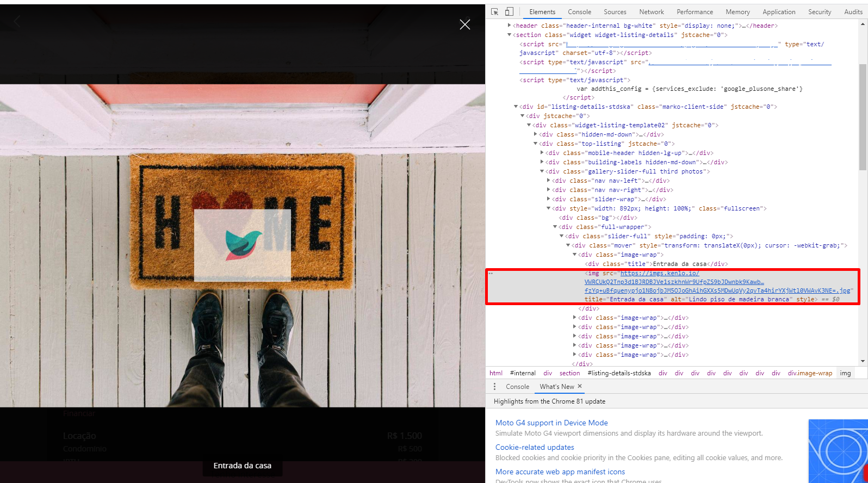Switch to the Elements tab
Viewport: 868px width, 483px height.
pyautogui.click(x=542, y=12)
